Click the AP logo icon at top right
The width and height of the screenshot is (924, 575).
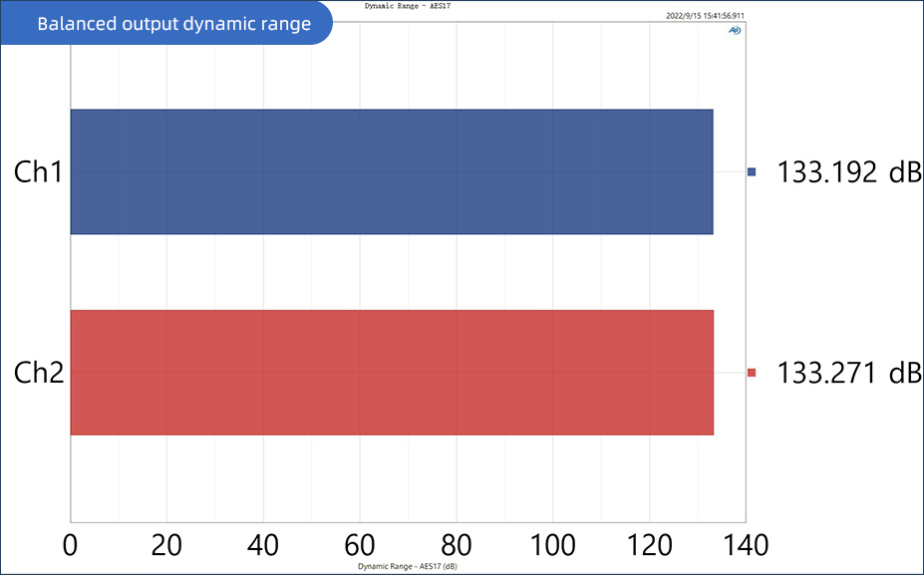(x=735, y=31)
